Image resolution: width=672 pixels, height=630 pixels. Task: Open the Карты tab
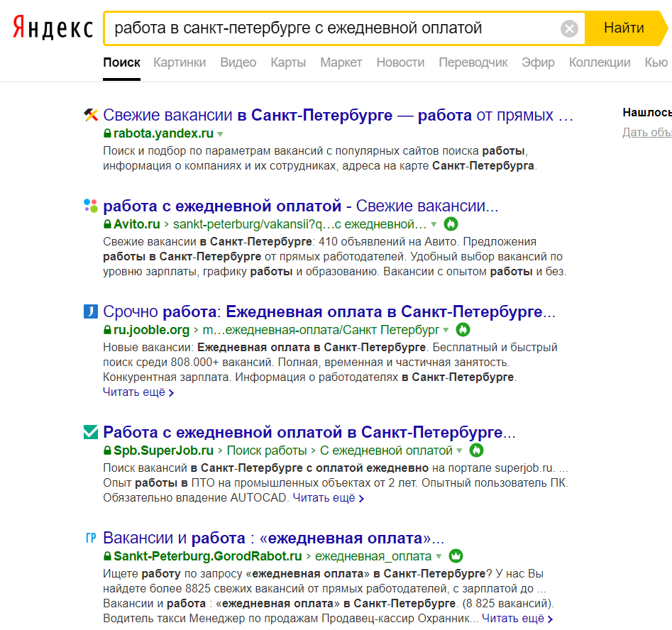pyautogui.click(x=288, y=62)
